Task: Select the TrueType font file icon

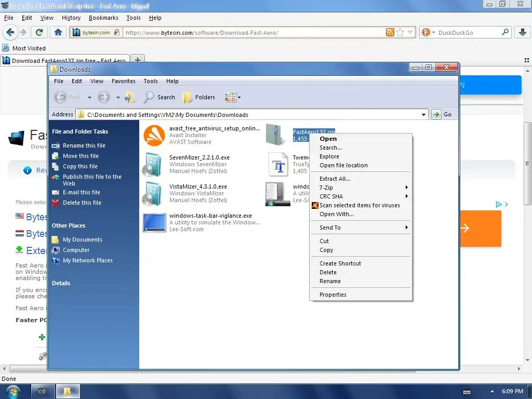Action: 278,165
